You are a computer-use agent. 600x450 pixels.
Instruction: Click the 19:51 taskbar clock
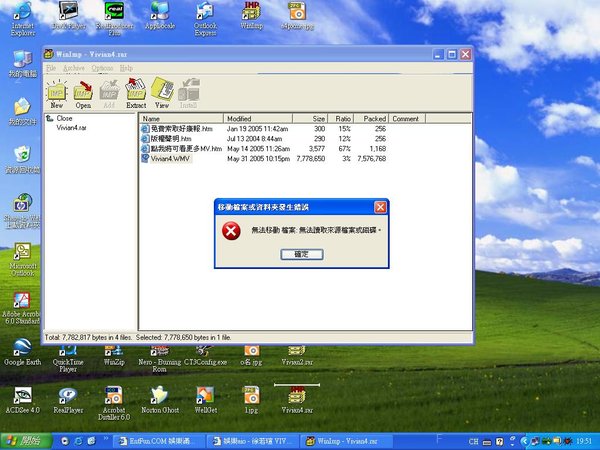tap(584, 442)
